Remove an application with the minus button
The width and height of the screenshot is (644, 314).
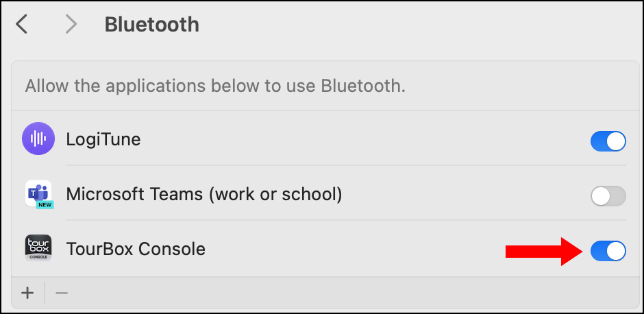coord(62,293)
